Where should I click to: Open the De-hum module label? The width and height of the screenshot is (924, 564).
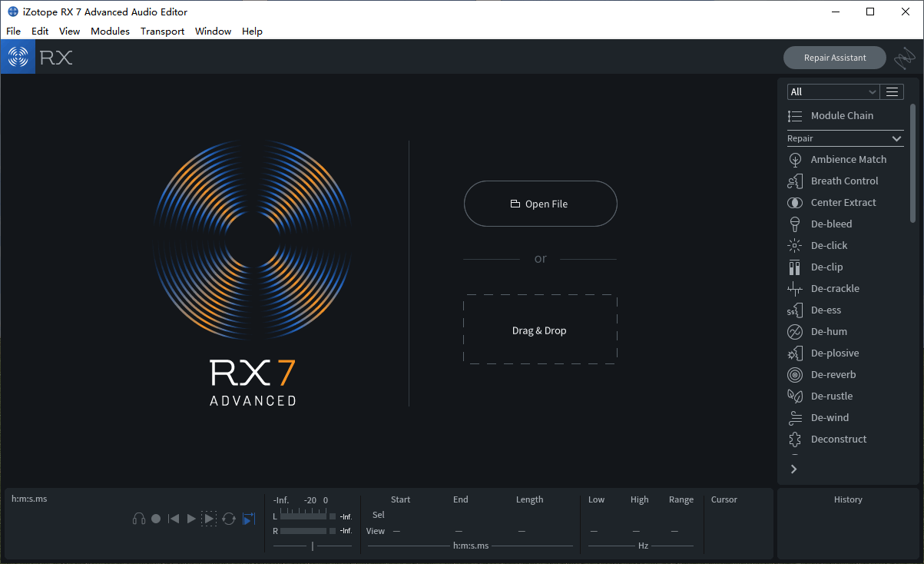829,332
